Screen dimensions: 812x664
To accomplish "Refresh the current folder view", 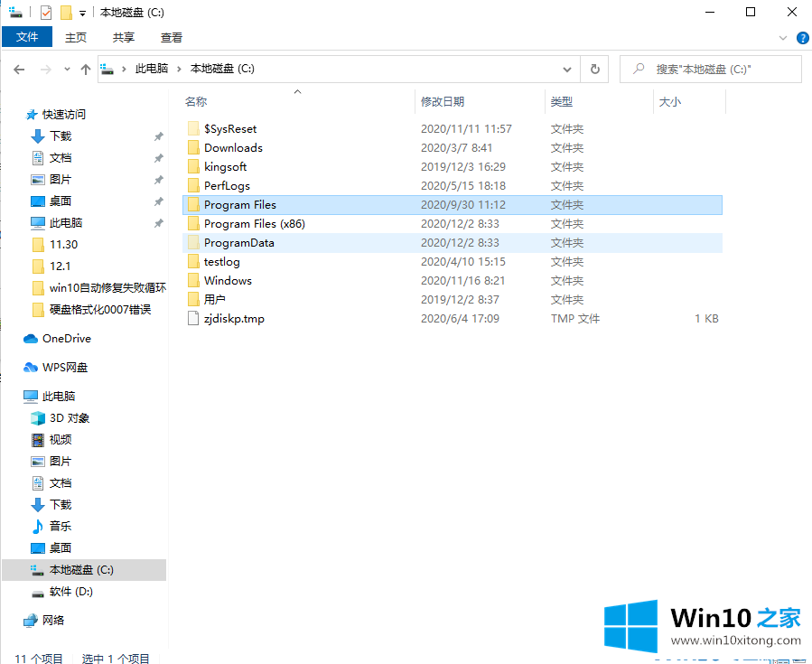I will click(594, 69).
